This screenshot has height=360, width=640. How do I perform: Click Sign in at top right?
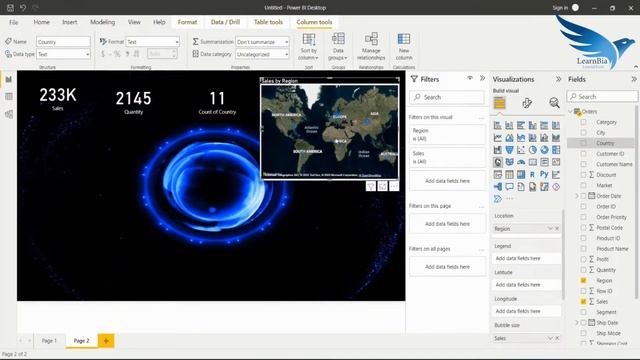click(x=560, y=8)
